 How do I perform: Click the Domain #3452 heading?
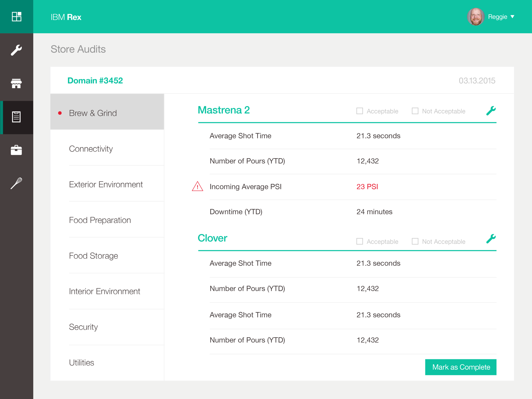pyautogui.click(x=95, y=81)
